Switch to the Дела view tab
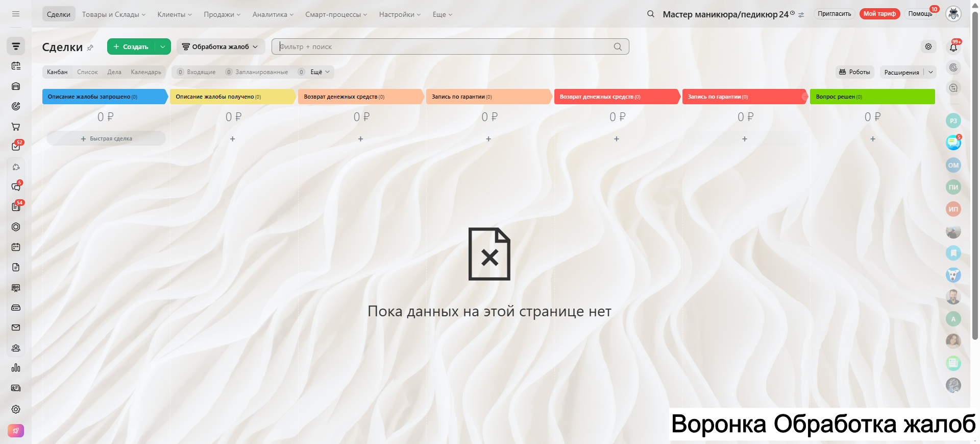 point(114,72)
